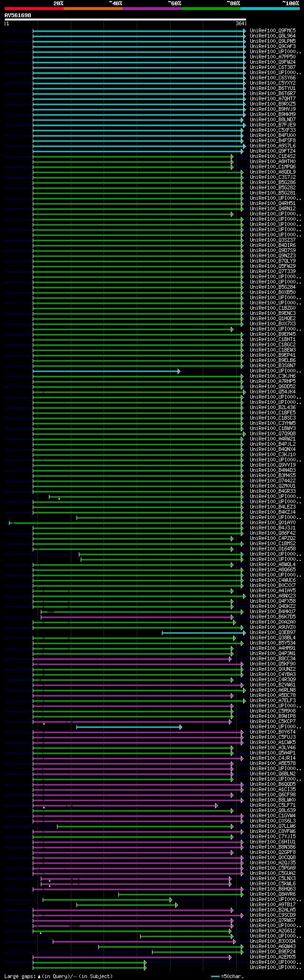Screen dimensions: 304x980
Task: Select the UniRef100_A7QHT7 label
Action: (x=273, y=98)
